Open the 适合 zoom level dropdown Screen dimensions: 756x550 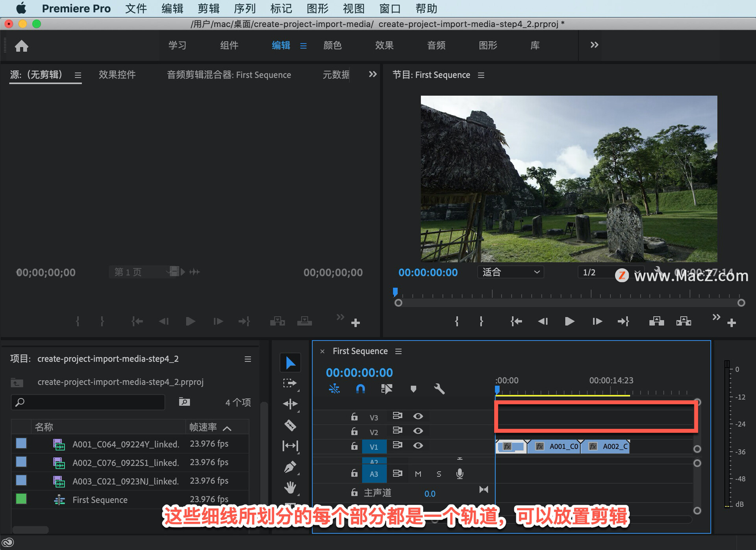pyautogui.click(x=510, y=272)
